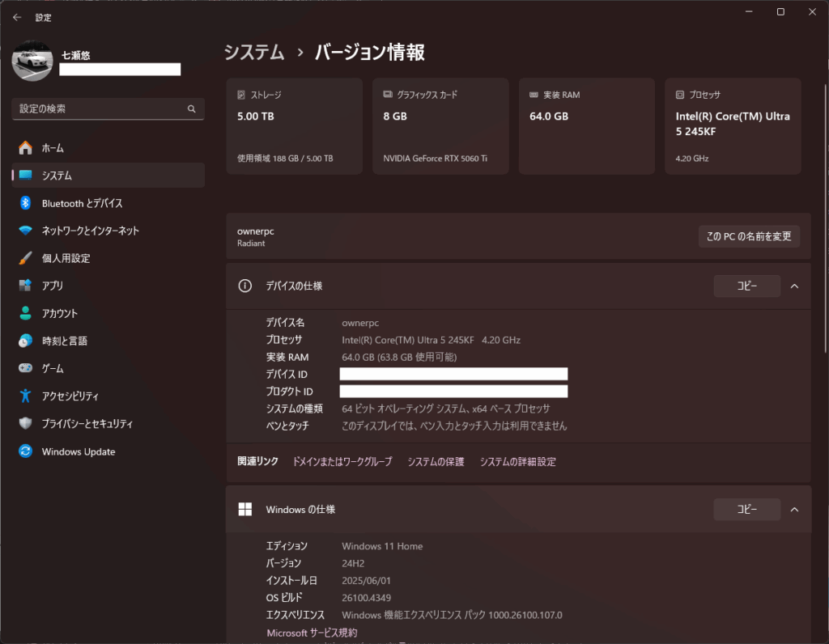Click the 2025/06/01 install date value
The width and height of the screenshot is (829, 644).
(367, 581)
